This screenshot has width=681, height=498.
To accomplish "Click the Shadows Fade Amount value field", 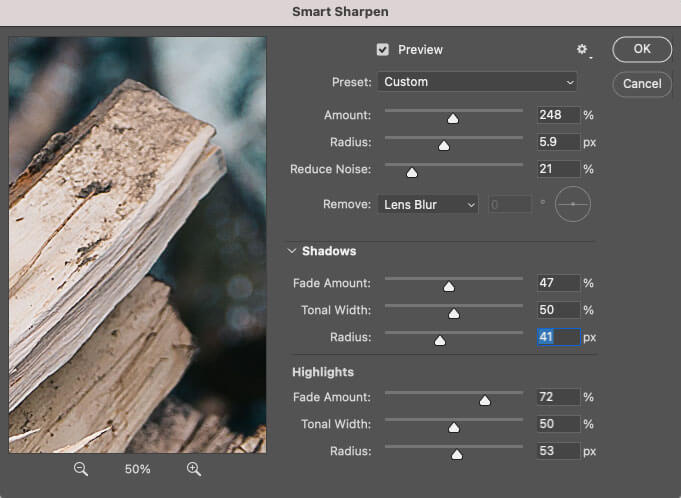I will click(x=558, y=284).
